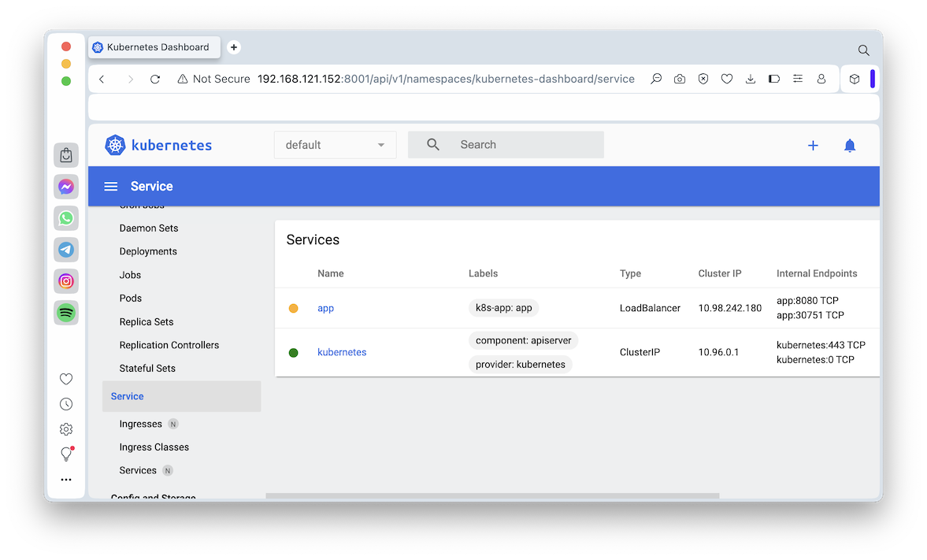927x560 pixels.
Task: Open settings gear in sidebar
Action: point(66,429)
